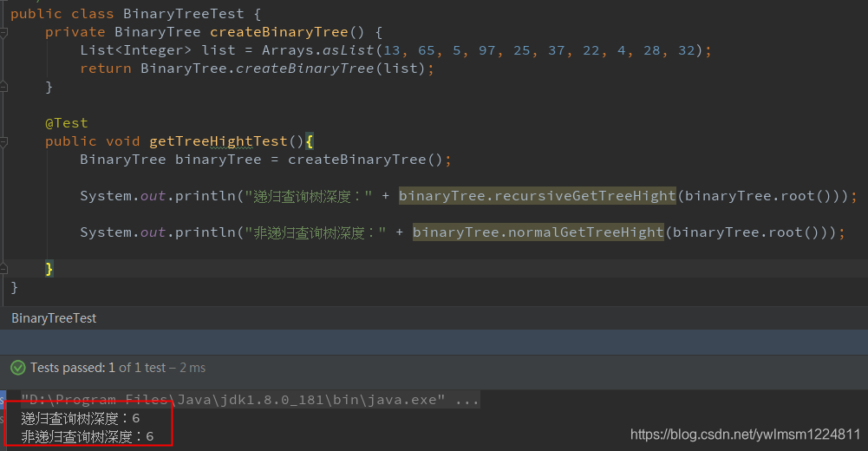Image resolution: width=868 pixels, height=451 pixels.
Task: Click the recursiveGetTreeHight method call
Action: click(x=537, y=196)
